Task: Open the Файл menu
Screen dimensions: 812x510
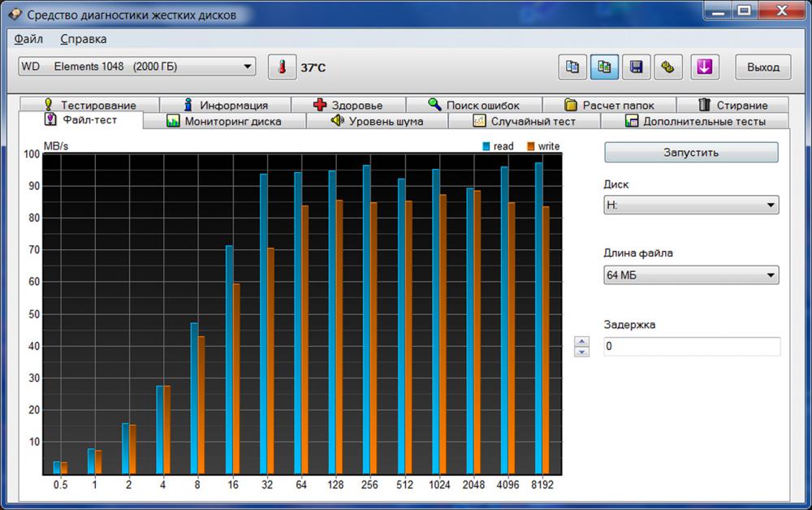Action: point(29,39)
